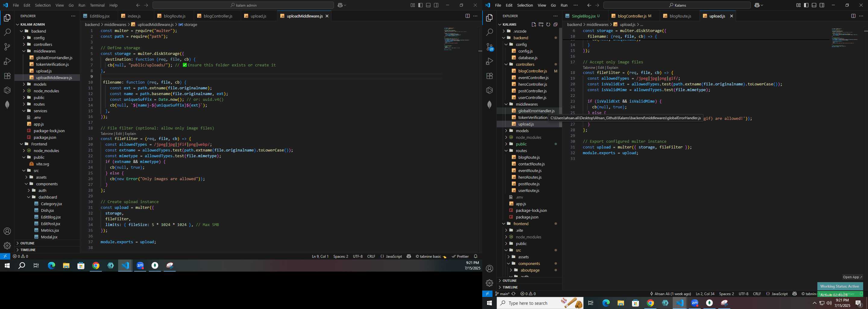This screenshot has width=868, height=309.
Task: Go back arrow in left window title bar
Action: click(x=138, y=5)
